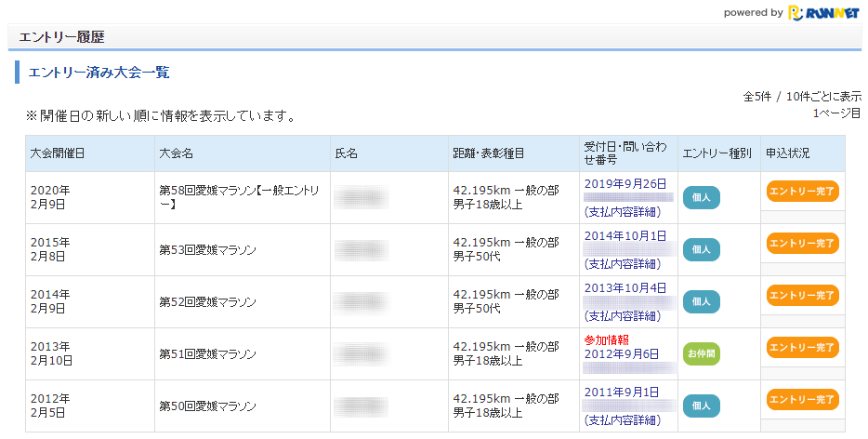868x439 pixels.
Task: Select the 第50回愛媛マラソン event name
Action: tap(207, 406)
